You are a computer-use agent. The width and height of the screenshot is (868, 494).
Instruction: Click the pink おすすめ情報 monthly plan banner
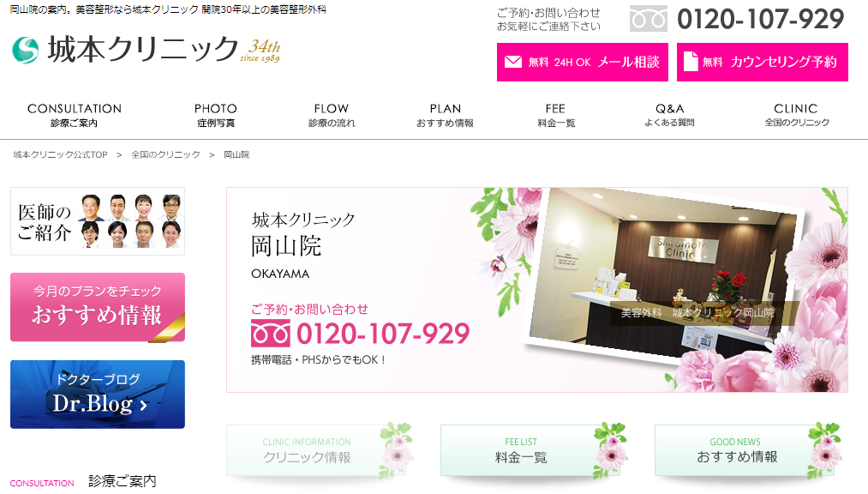click(x=98, y=307)
